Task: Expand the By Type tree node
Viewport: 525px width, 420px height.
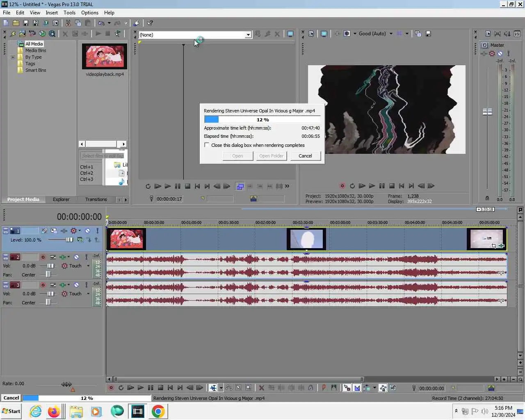Action: [x=13, y=57]
